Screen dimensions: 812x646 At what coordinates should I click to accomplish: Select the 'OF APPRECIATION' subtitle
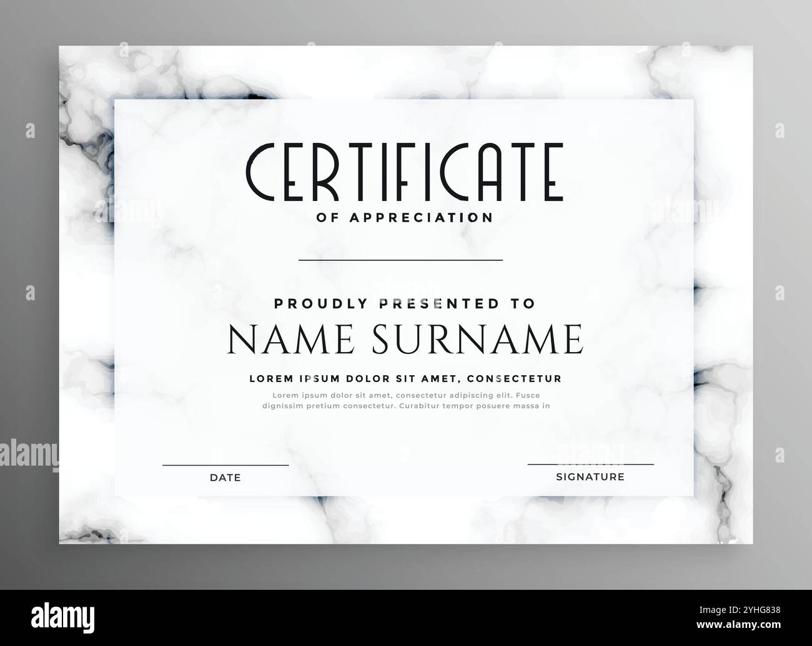[x=405, y=218]
